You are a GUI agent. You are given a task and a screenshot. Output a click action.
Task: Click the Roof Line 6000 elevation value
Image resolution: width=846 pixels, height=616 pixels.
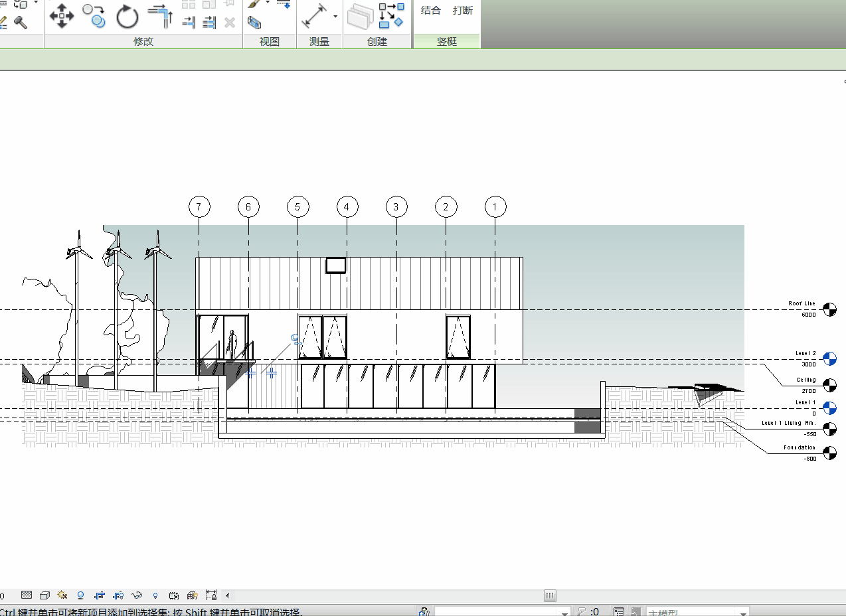coord(808,315)
